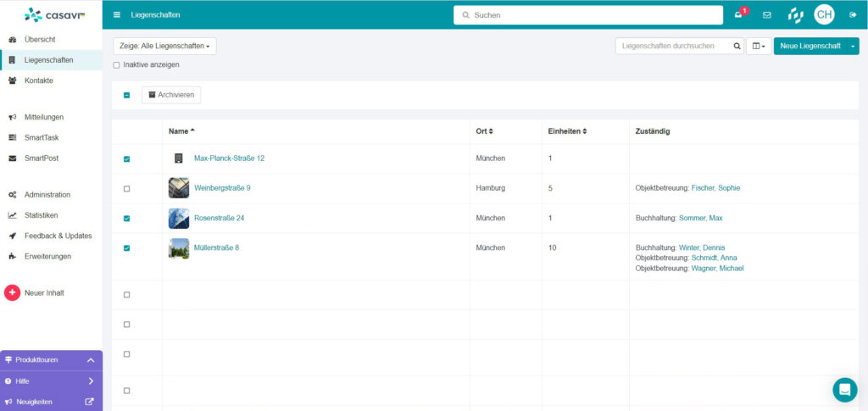Open the Zeige: Alle Liegenschaften dropdown

[x=164, y=46]
